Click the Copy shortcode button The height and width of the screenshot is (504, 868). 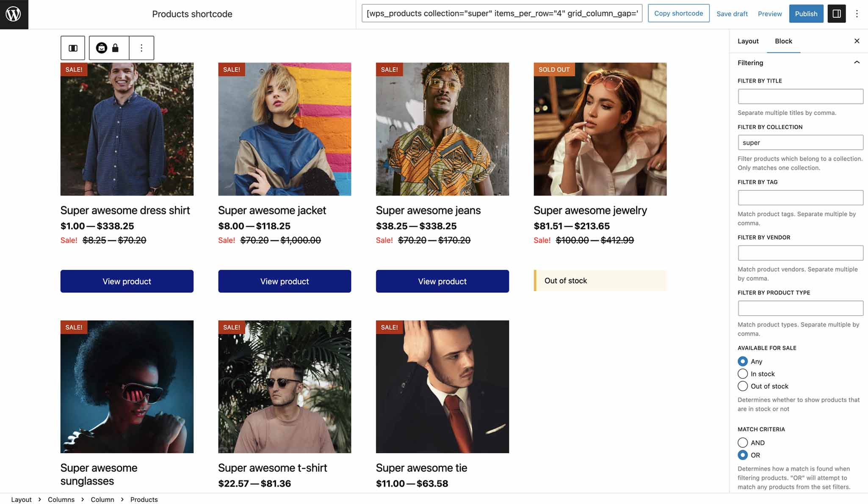click(x=679, y=13)
